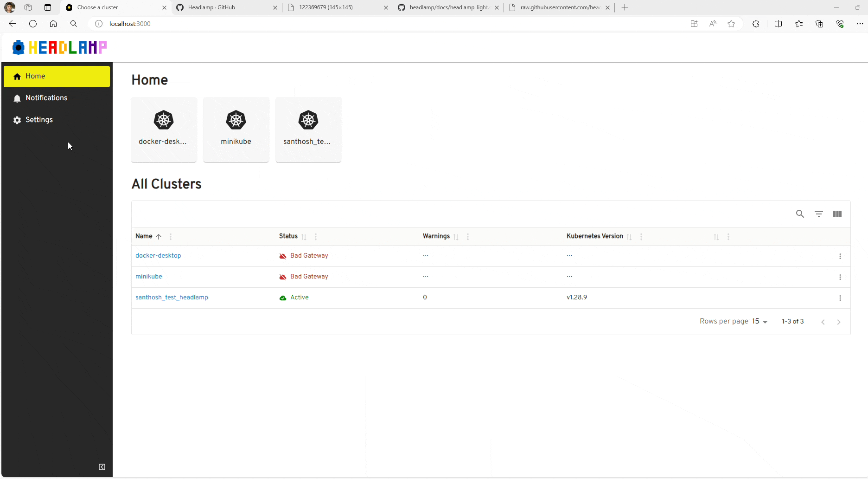Toggle sort on the Warnings column

click(x=455, y=237)
